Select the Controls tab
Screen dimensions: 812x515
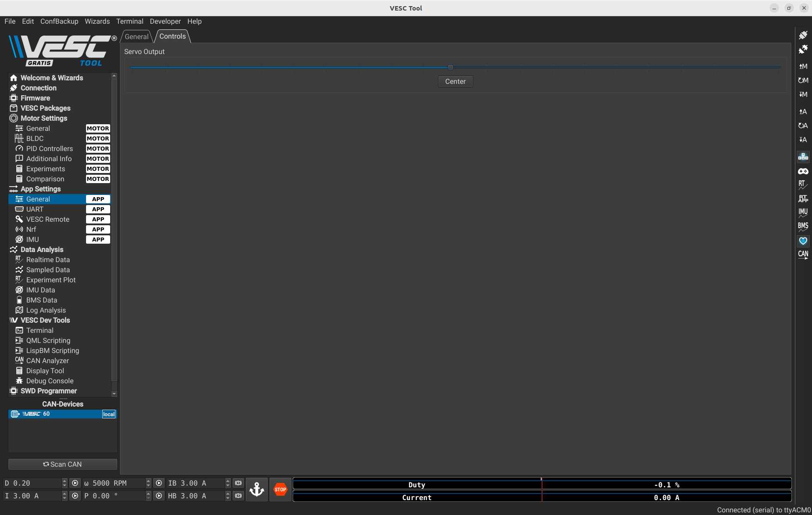point(172,36)
